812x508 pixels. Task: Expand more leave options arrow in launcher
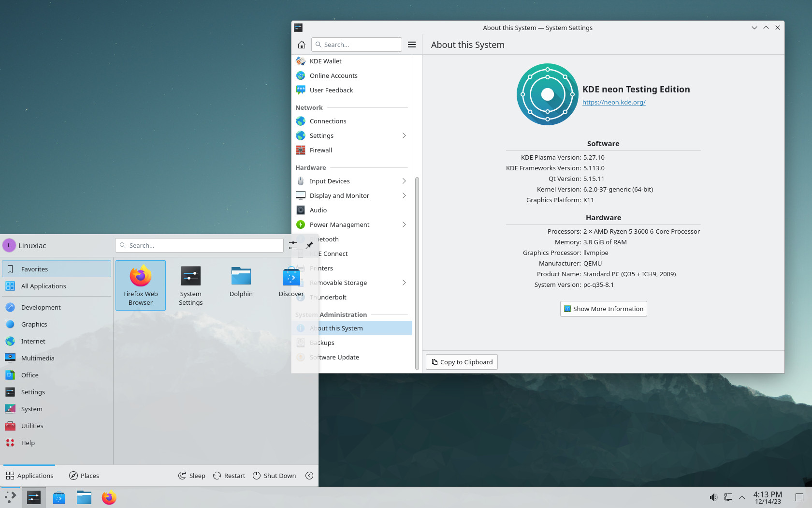point(309,476)
